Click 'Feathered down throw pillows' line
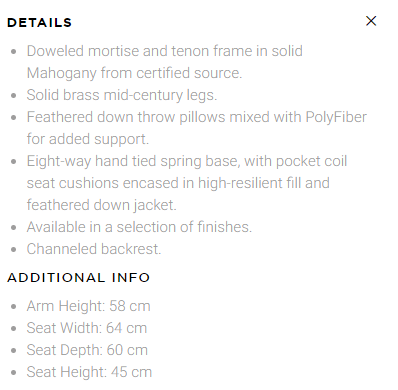The width and height of the screenshot is (398, 390). (x=197, y=117)
